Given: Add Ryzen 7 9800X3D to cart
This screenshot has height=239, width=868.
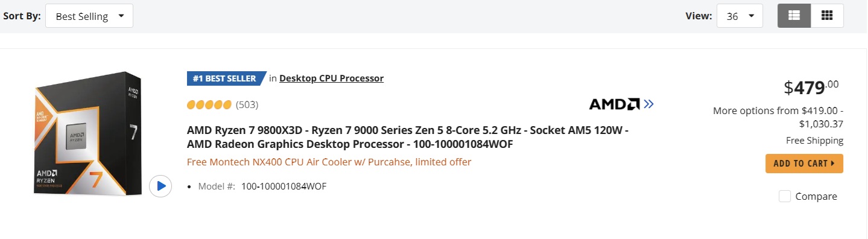Looking at the screenshot, I should (x=804, y=164).
